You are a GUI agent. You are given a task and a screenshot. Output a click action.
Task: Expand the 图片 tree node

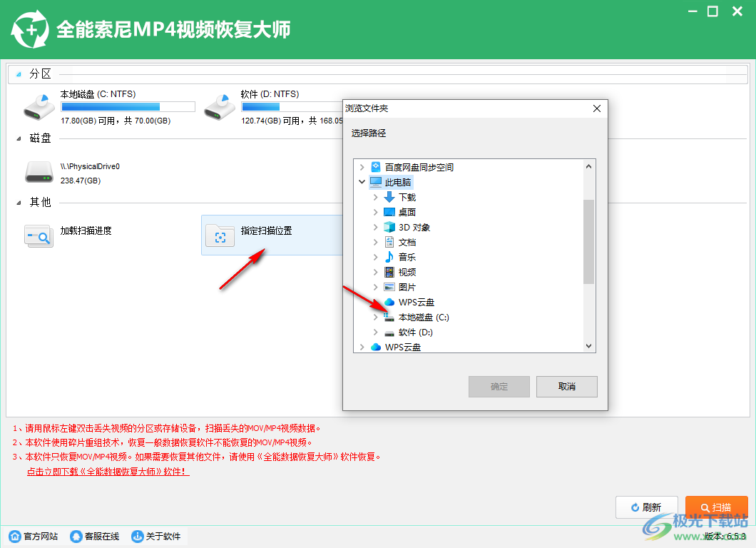click(x=376, y=287)
